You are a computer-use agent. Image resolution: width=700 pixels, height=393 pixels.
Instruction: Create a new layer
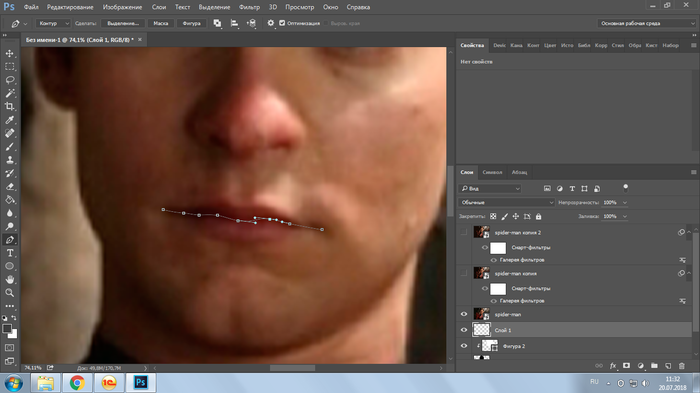click(x=668, y=366)
